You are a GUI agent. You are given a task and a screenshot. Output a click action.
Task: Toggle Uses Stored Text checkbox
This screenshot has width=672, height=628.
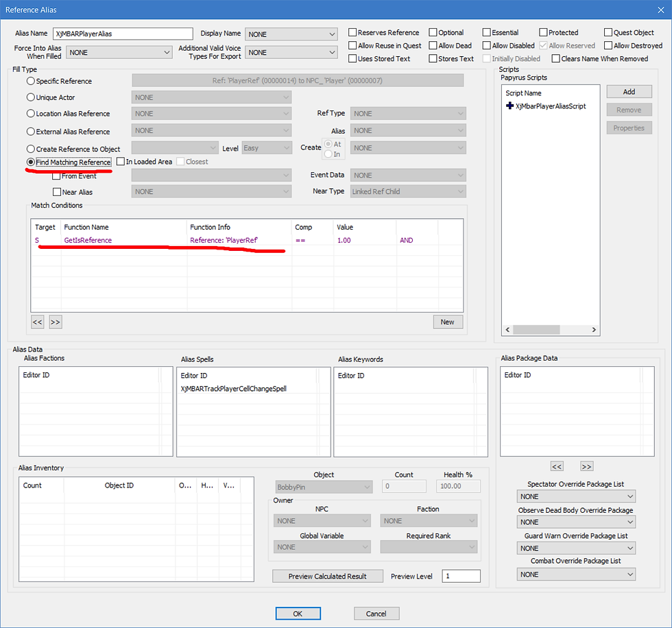pyautogui.click(x=352, y=59)
